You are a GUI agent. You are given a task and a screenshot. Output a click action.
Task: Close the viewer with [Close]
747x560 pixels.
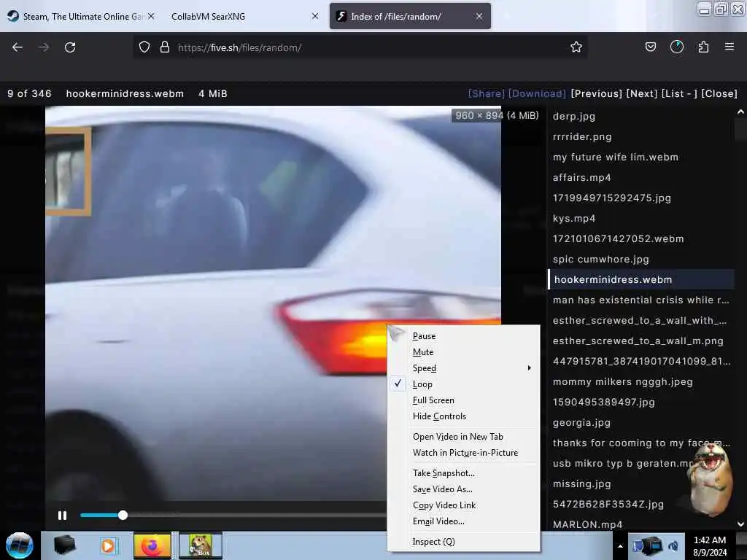(x=719, y=93)
